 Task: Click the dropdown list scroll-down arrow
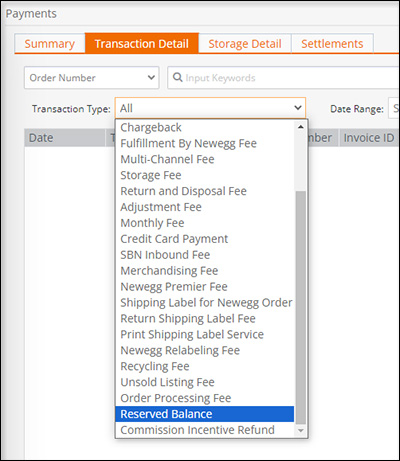[x=301, y=430]
